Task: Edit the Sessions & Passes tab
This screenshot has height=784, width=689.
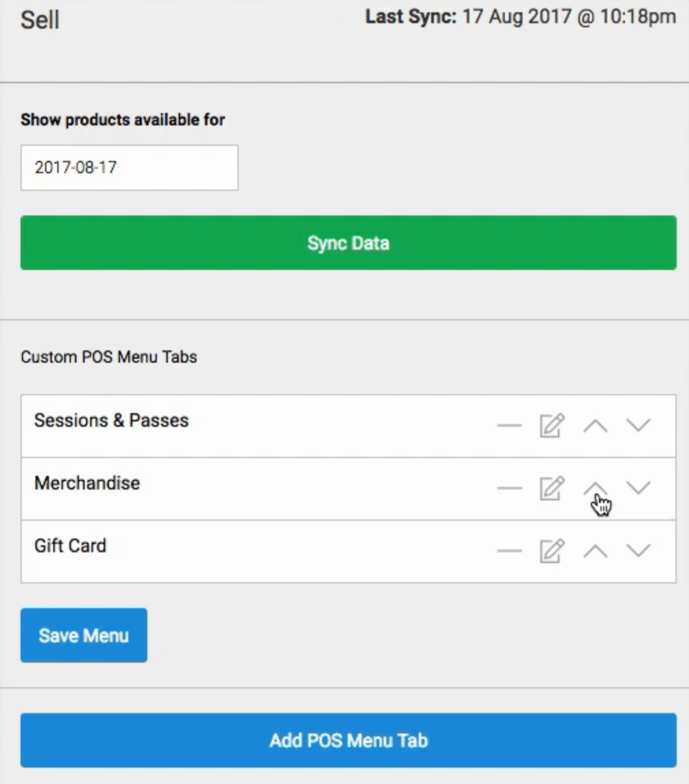Action: pyautogui.click(x=553, y=425)
